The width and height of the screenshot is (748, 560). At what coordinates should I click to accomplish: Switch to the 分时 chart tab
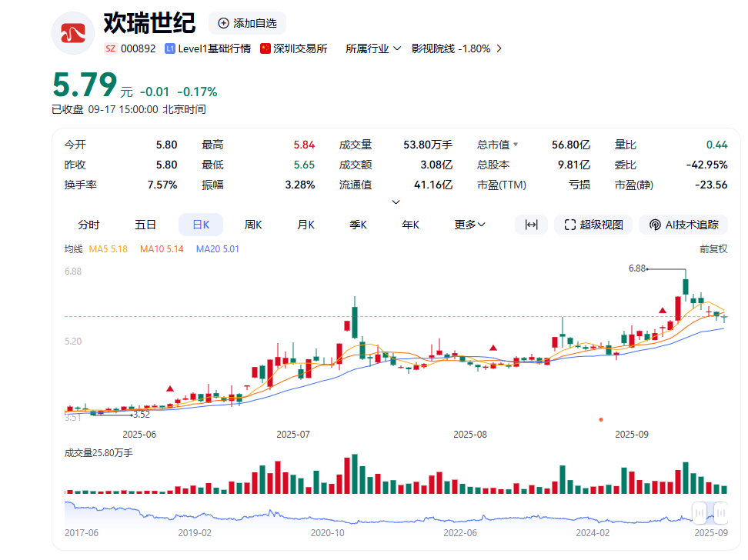88,225
